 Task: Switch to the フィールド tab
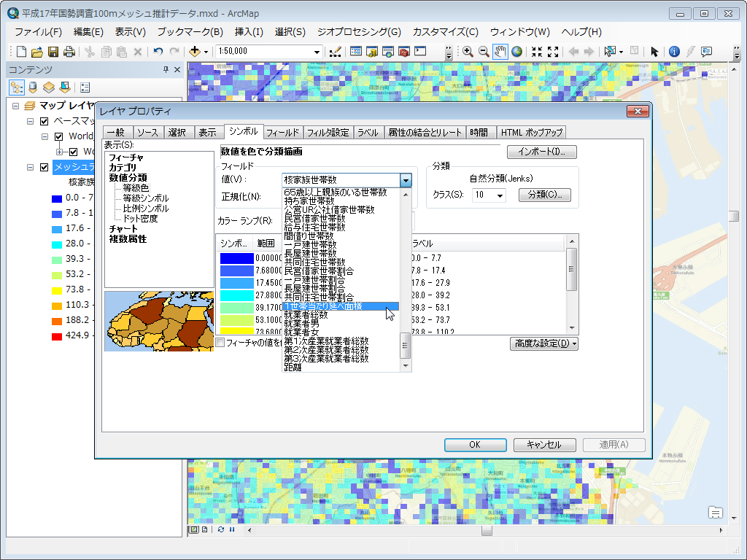[x=282, y=133]
